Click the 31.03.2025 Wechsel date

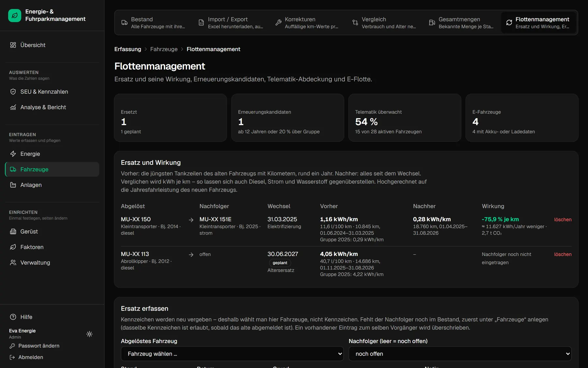[282, 219]
